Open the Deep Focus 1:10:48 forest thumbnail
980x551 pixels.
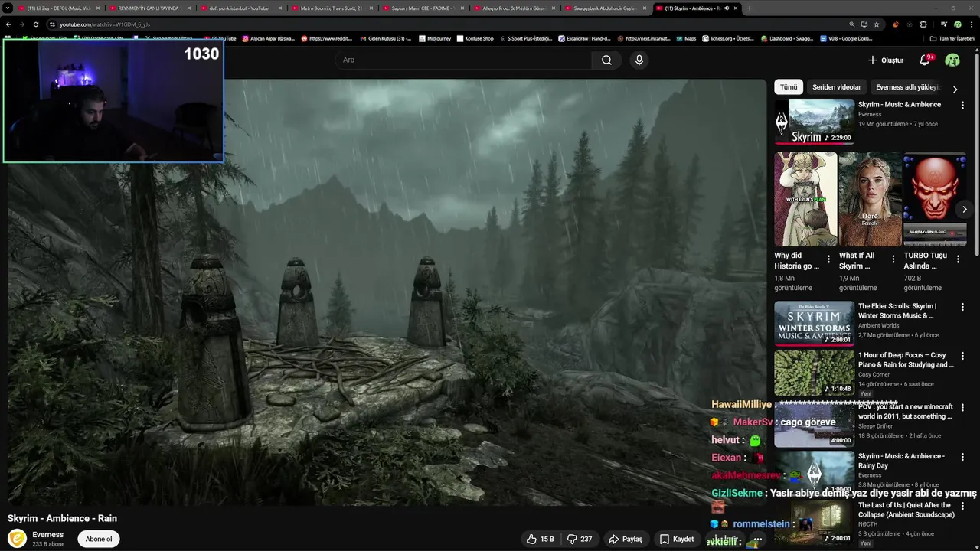pyautogui.click(x=814, y=373)
